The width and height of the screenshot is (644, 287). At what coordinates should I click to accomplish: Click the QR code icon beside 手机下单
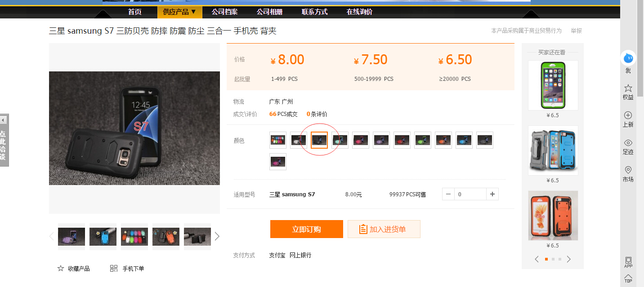tap(114, 268)
